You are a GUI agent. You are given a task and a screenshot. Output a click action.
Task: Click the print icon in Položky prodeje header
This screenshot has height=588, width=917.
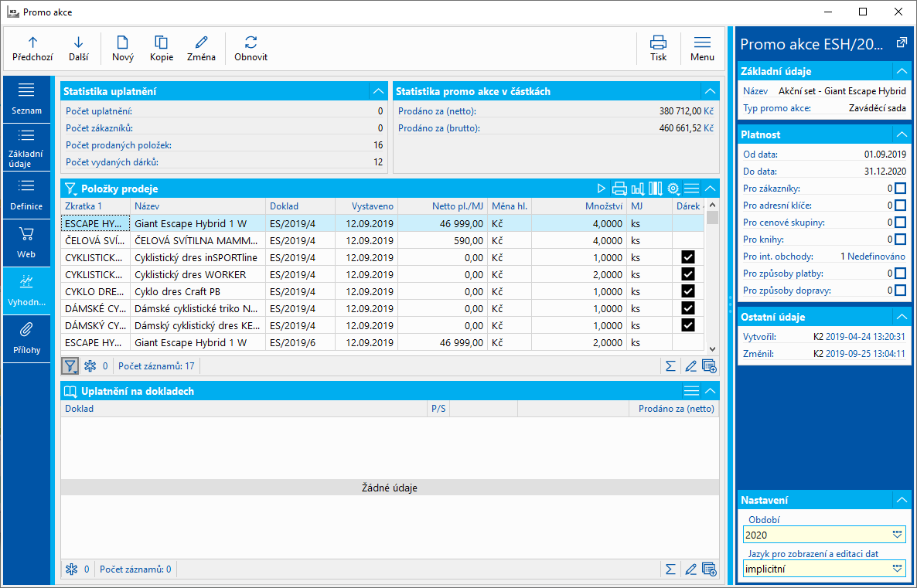pos(619,189)
